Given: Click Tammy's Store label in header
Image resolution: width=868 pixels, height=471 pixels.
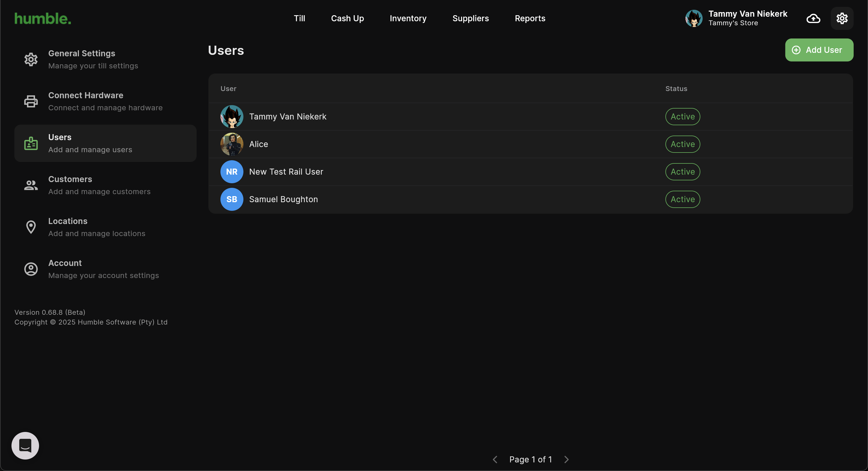Looking at the screenshot, I should pyautogui.click(x=733, y=23).
